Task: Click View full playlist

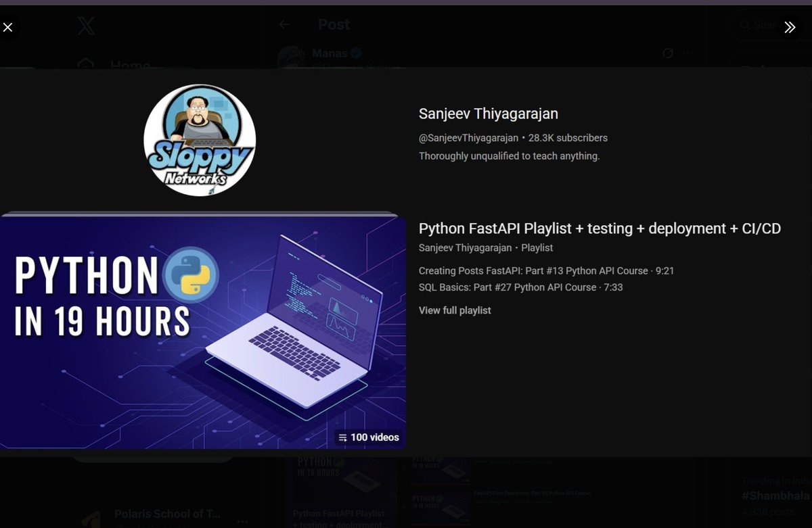Action: click(455, 310)
